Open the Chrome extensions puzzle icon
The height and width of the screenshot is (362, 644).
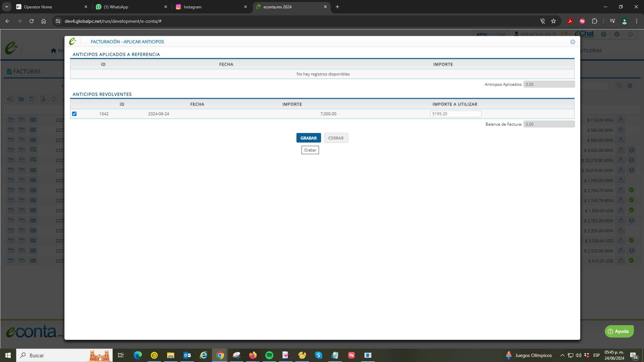(x=594, y=21)
